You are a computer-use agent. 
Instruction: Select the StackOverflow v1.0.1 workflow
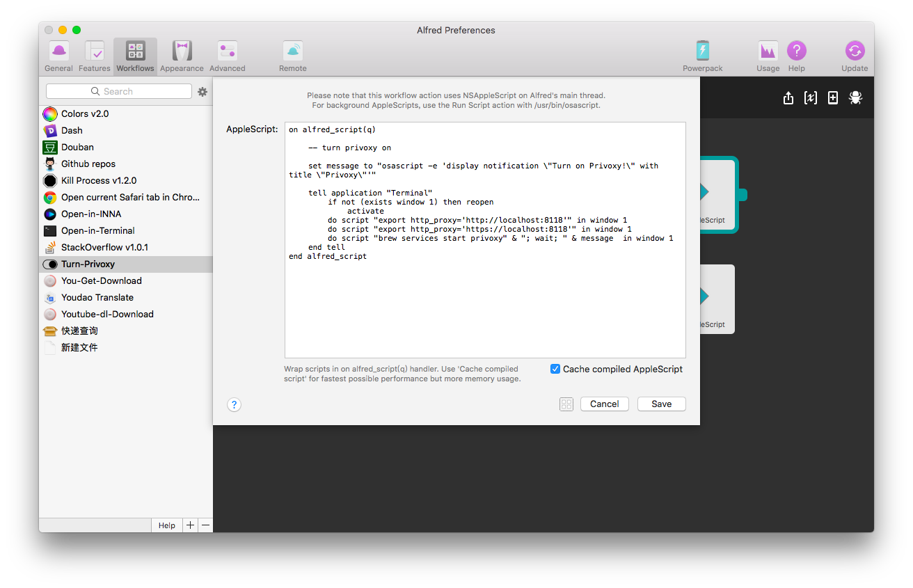coord(125,247)
